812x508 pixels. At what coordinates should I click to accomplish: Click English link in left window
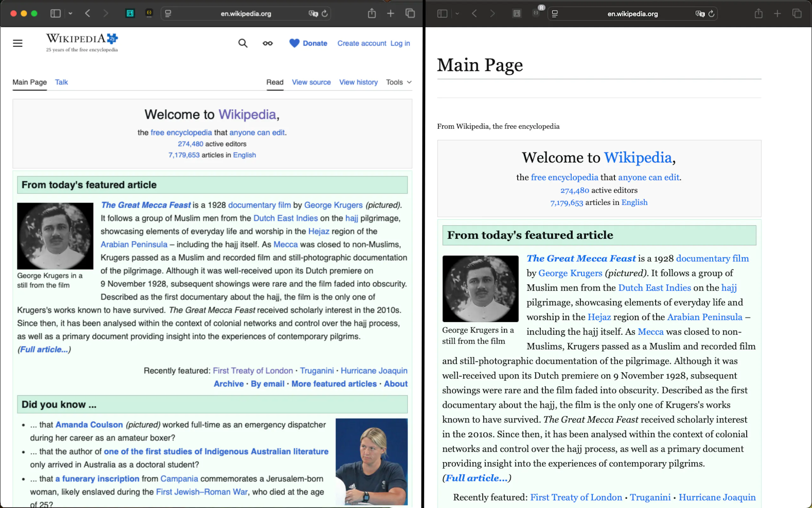point(244,155)
